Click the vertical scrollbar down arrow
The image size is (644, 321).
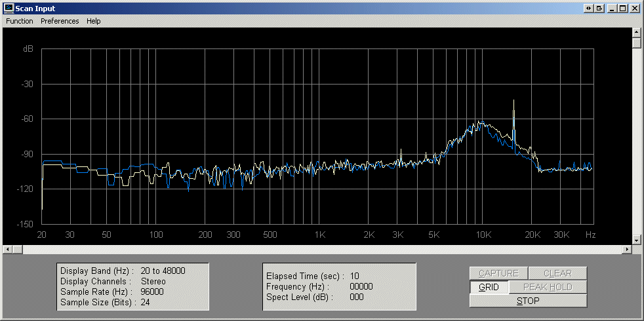[x=637, y=240]
